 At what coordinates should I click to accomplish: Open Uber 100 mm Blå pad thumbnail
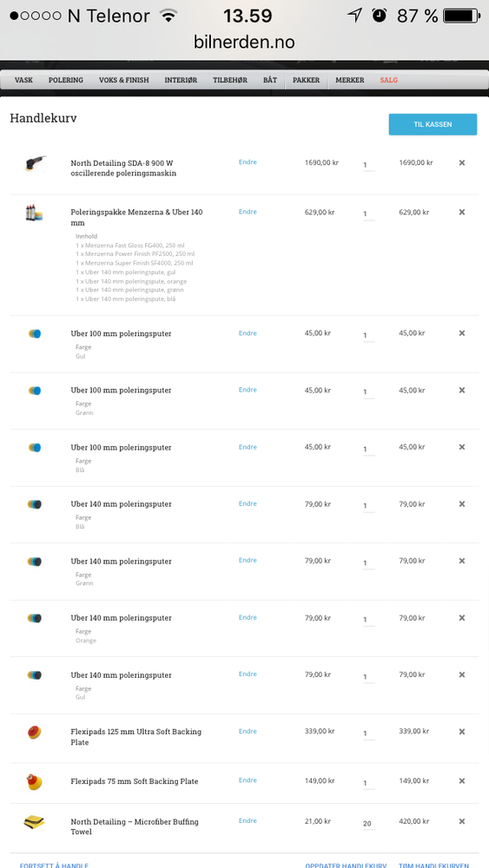(35, 448)
